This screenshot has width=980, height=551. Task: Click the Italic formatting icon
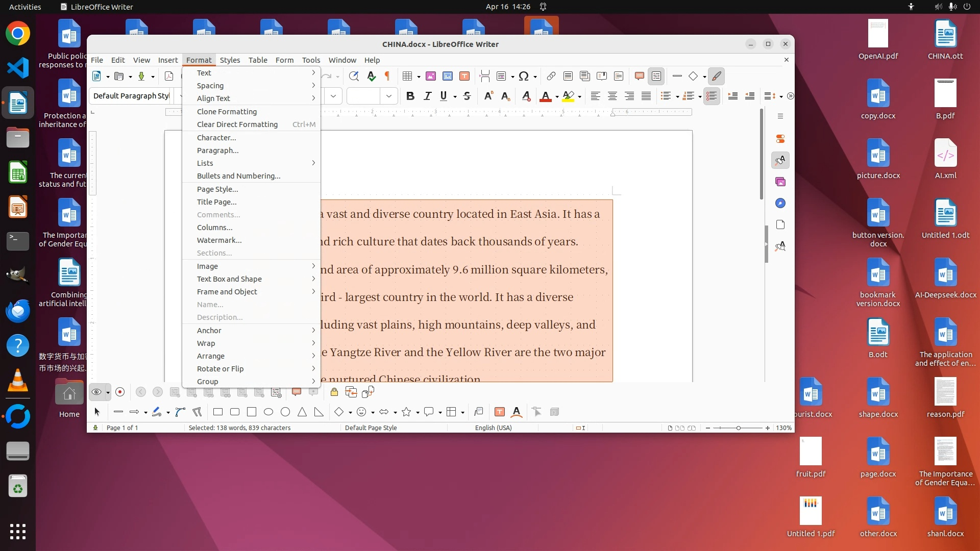(427, 96)
